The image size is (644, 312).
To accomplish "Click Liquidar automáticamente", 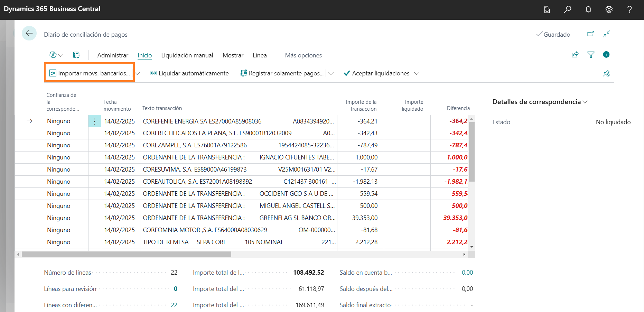I will pyautogui.click(x=189, y=73).
